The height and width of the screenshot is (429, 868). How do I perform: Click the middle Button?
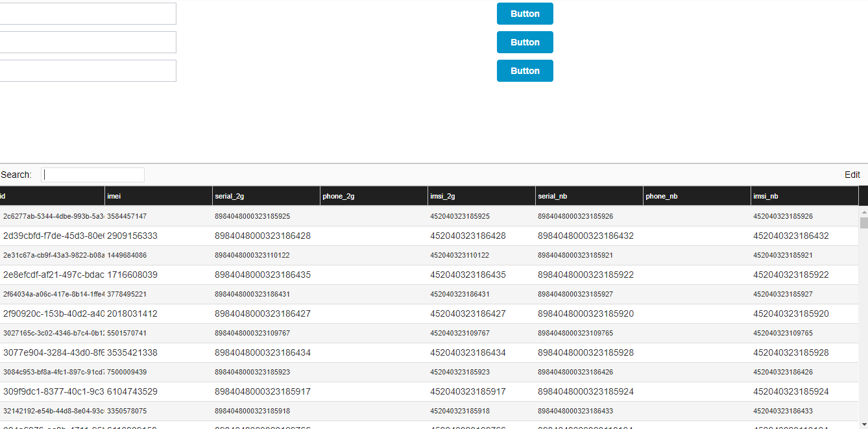pyautogui.click(x=525, y=42)
